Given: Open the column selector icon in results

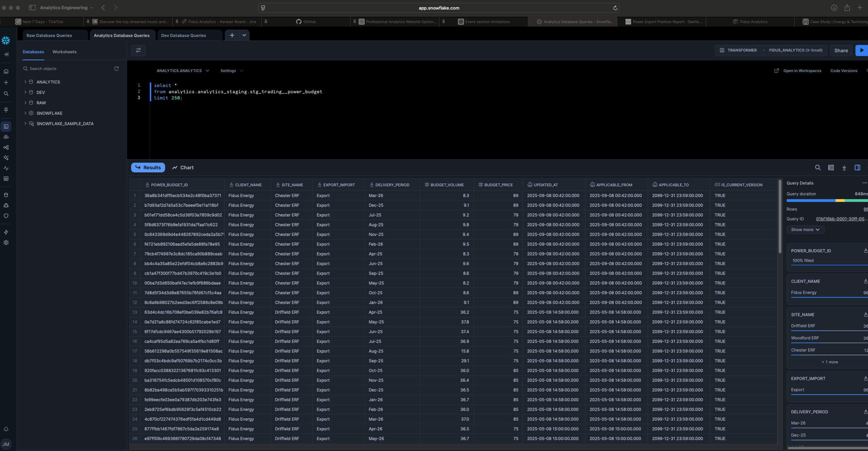Looking at the screenshot, I should (831, 168).
